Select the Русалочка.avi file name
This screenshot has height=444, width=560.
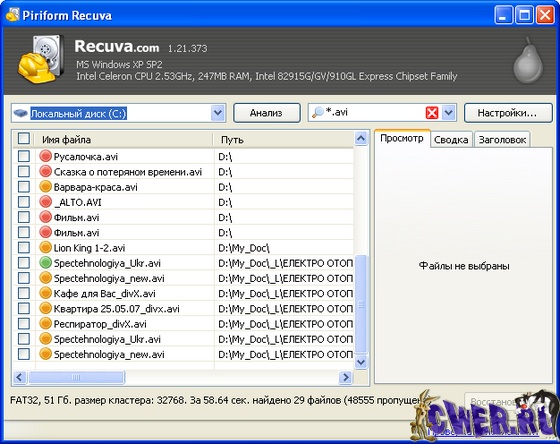coord(86,157)
